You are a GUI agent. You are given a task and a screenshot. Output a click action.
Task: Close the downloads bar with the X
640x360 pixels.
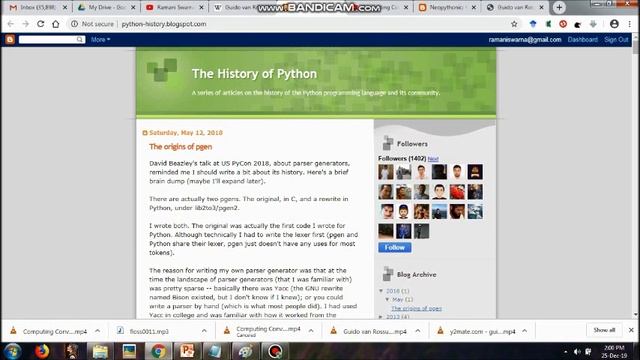631,330
